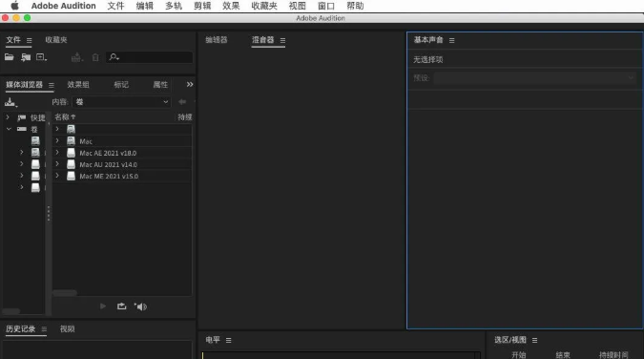
Task: Toggle the Auto-Play speaker icon in Media Browser
Action: point(140,306)
